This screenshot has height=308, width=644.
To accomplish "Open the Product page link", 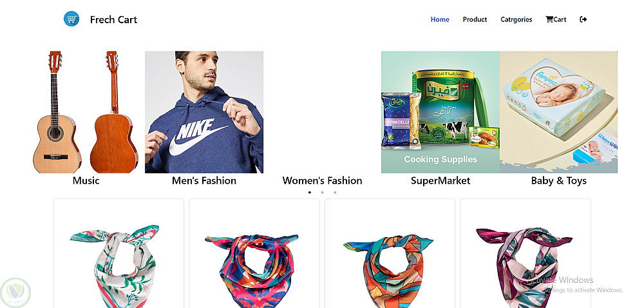I will pos(475,19).
